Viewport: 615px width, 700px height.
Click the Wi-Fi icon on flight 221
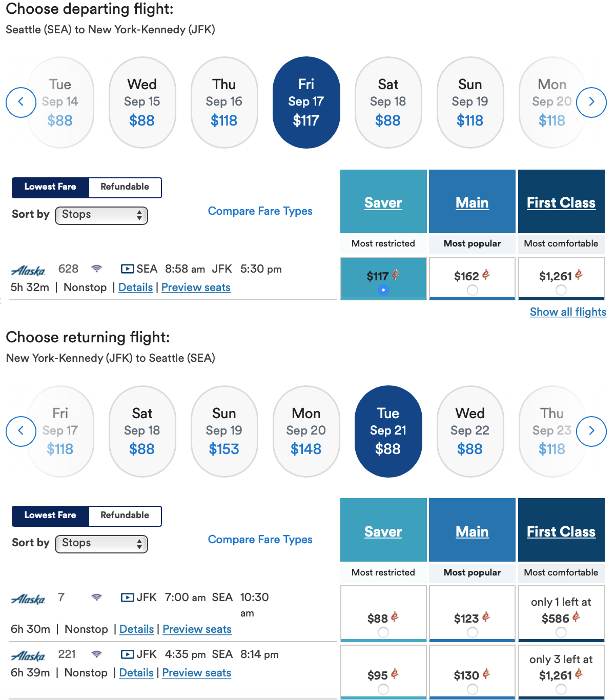[97, 654]
